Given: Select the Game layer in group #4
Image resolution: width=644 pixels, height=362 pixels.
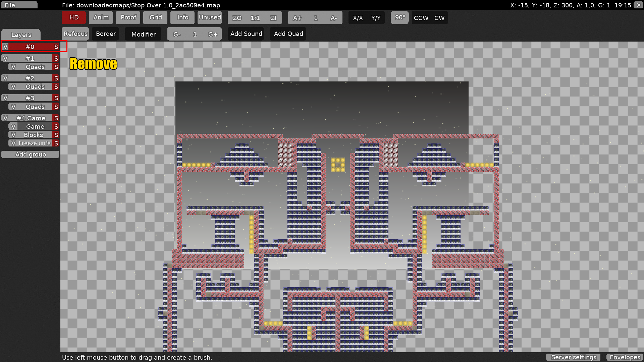Looking at the screenshot, I should tap(35, 126).
